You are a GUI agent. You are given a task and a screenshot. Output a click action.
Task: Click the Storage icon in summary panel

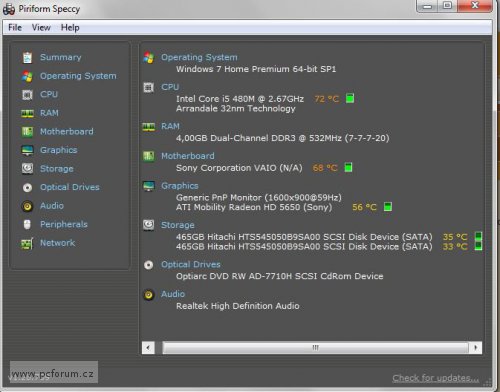coord(149,225)
